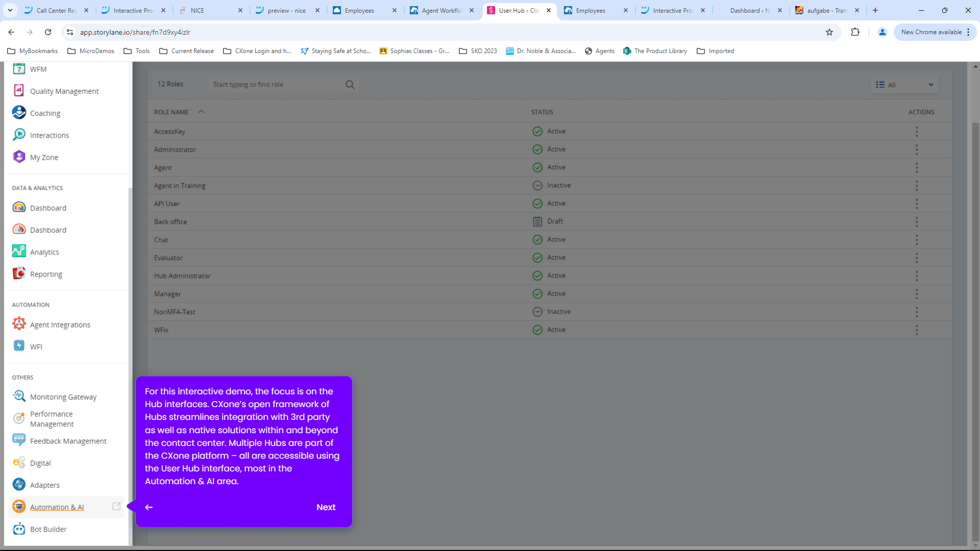The width and height of the screenshot is (980, 551).
Task: Open a new browser tab
Action: pyautogui.click(x=875, y=10)
